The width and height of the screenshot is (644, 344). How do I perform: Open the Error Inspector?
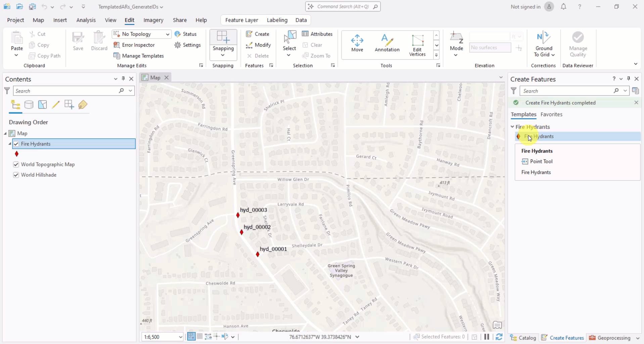click(x=134, y=45)
